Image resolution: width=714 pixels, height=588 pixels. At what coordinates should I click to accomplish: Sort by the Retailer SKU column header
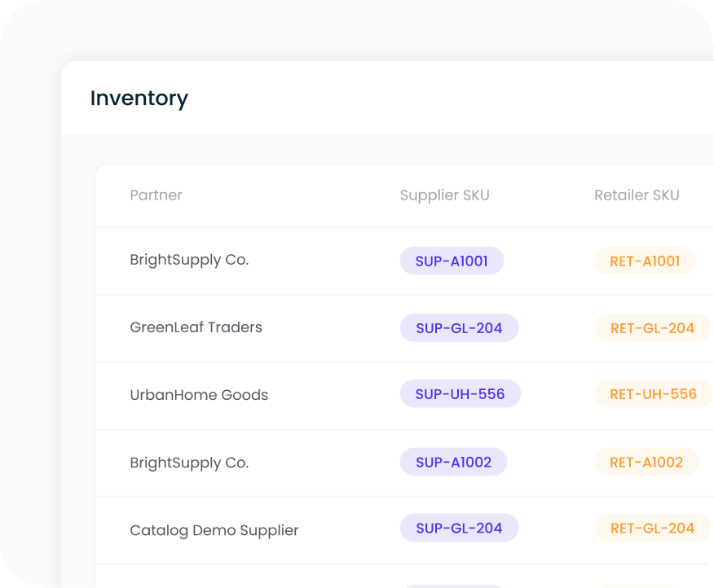637,195
